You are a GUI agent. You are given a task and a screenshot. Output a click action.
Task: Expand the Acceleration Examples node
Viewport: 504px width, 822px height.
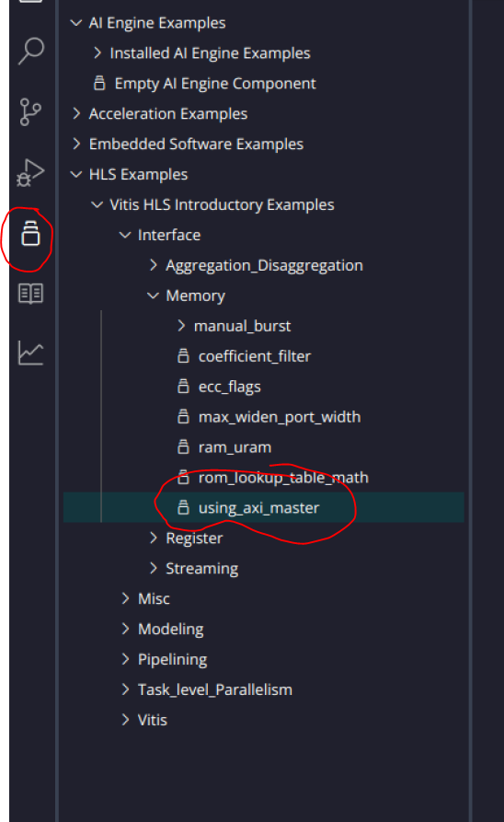[76, 113]
